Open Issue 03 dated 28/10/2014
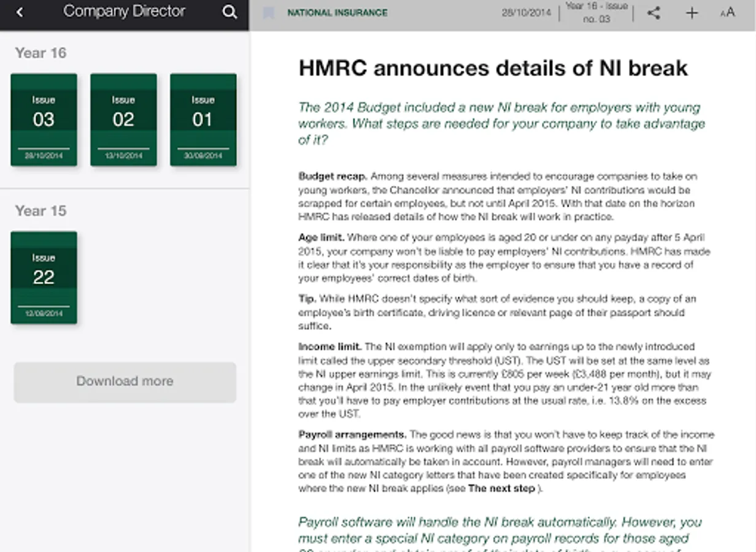This screenshot has width=756, height=552. [44, 120]
